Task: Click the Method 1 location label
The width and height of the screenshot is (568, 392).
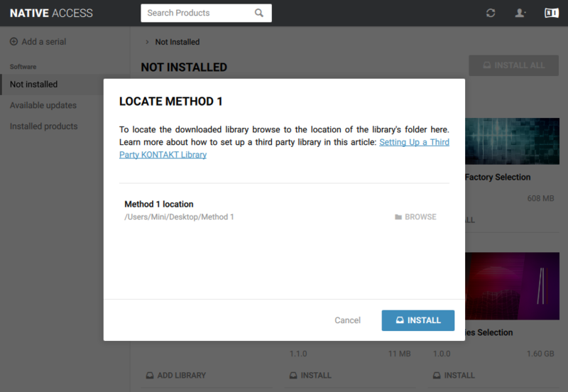Action: point(159,205)
